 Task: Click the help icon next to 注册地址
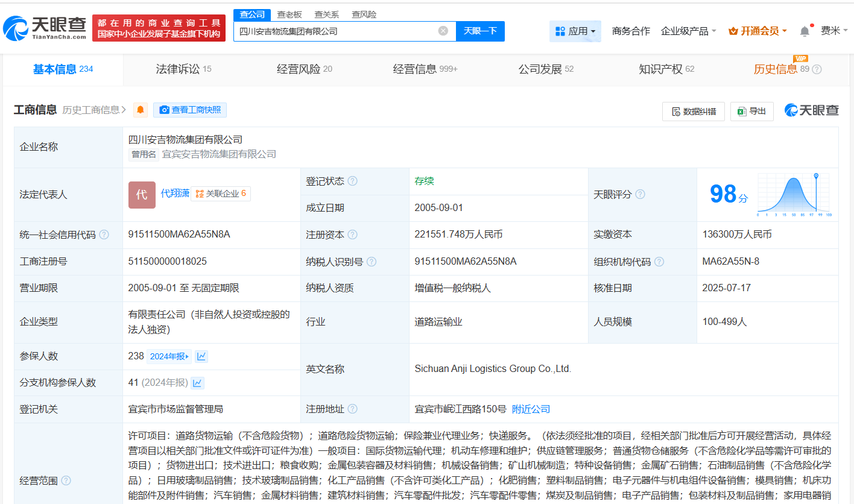click(352, 409)
